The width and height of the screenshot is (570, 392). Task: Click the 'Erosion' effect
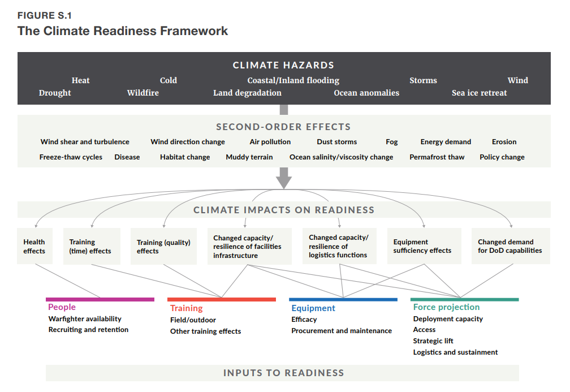click(x=504, y=142)
